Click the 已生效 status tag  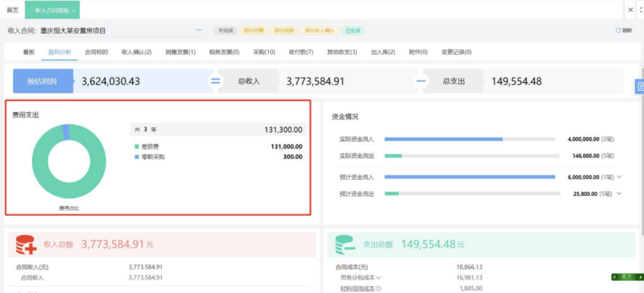(x=353, y=30)
